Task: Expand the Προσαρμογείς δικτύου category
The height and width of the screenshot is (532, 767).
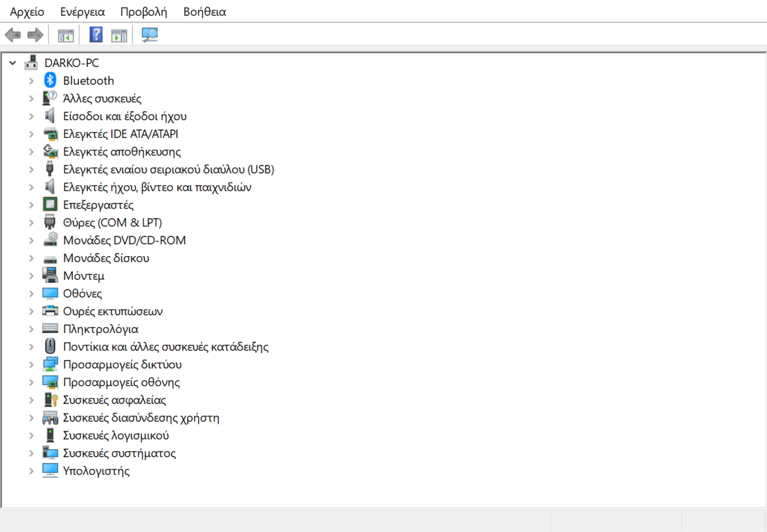Action: [x=32, y=365]
